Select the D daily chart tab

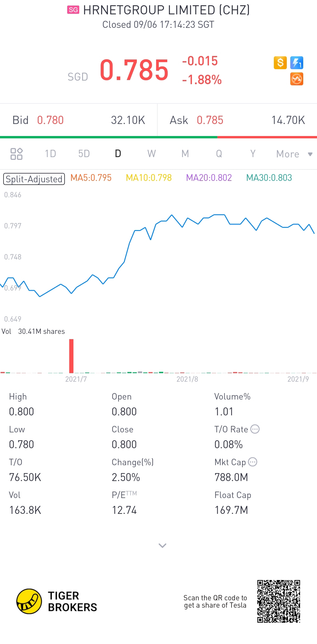tap(118, 154)
